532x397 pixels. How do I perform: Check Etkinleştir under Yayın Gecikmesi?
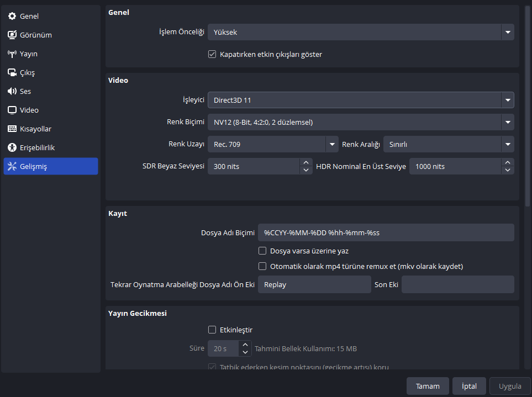pos(212,330)
